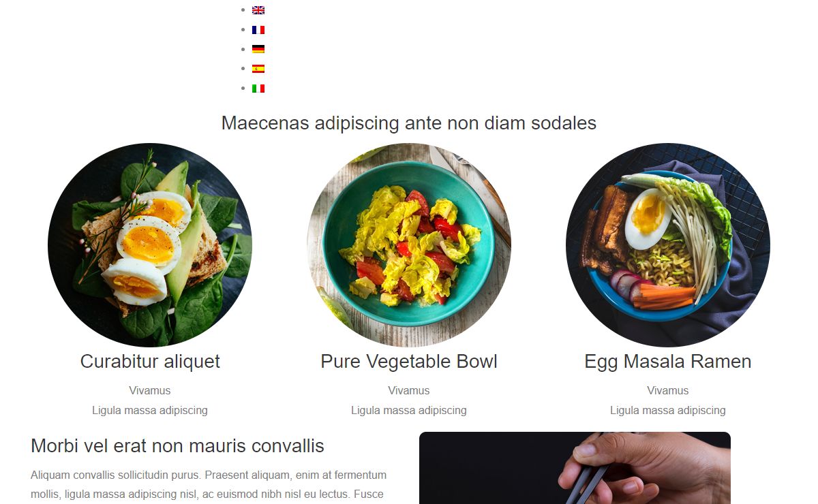Pick the Italian flag language icon
This screenshot has width=818, height=504.
point(258,89)
